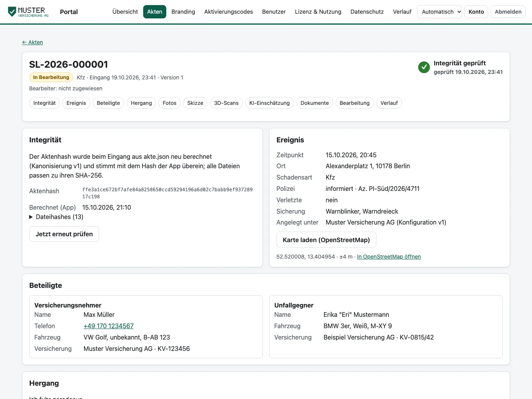
Task: Open the Datenschutz page
Action: coord(367,12)
